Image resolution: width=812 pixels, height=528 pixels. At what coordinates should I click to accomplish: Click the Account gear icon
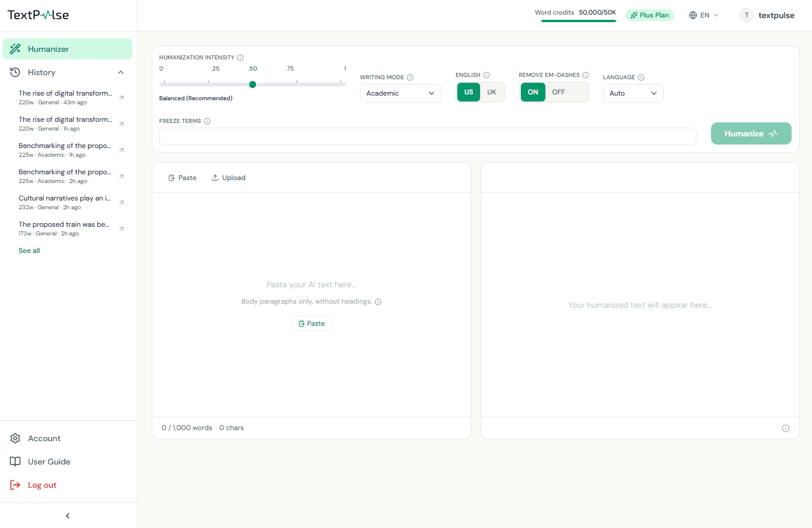coord(15,438)
